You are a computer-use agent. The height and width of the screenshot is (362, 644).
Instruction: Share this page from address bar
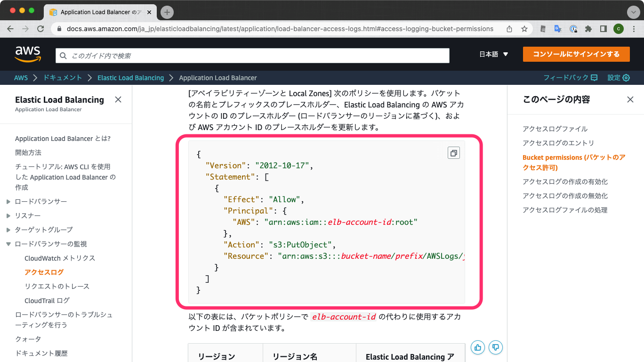(x=509, y=29)
